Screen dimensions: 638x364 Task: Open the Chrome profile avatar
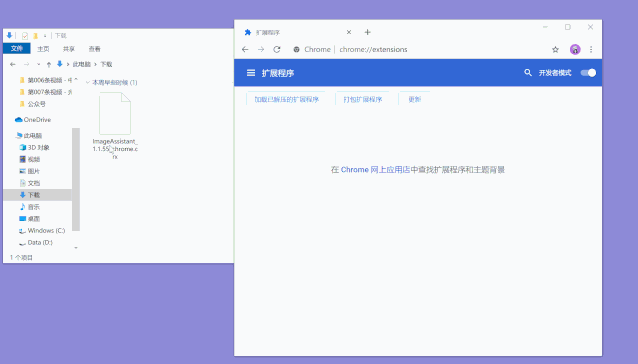coord(575,50)
